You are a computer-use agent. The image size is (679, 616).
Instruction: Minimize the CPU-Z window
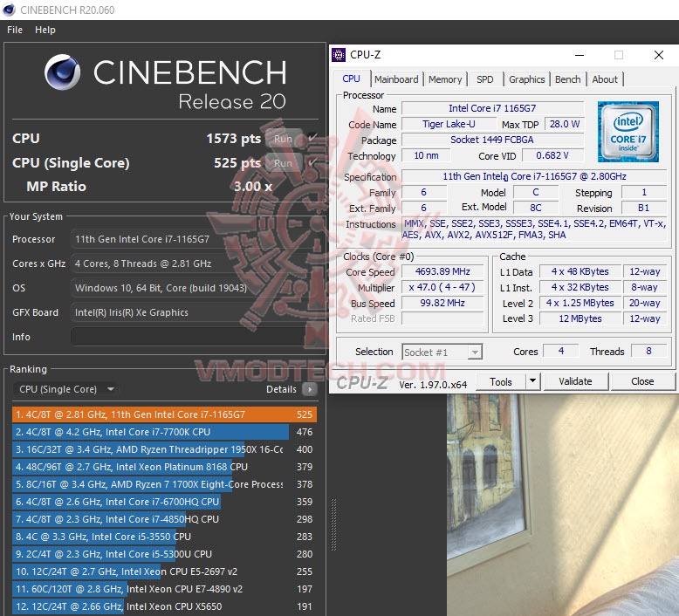click(580, 55)
